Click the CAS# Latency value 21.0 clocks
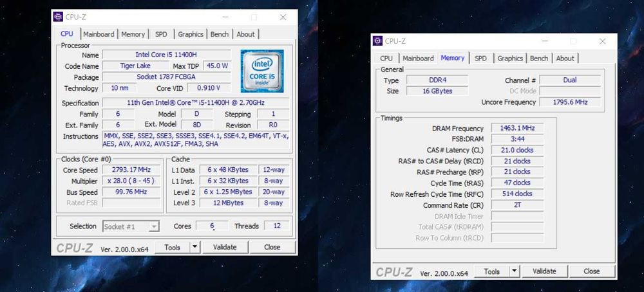Image resolution: width=644 pixels, height=292 pixels. coord(518,150)
